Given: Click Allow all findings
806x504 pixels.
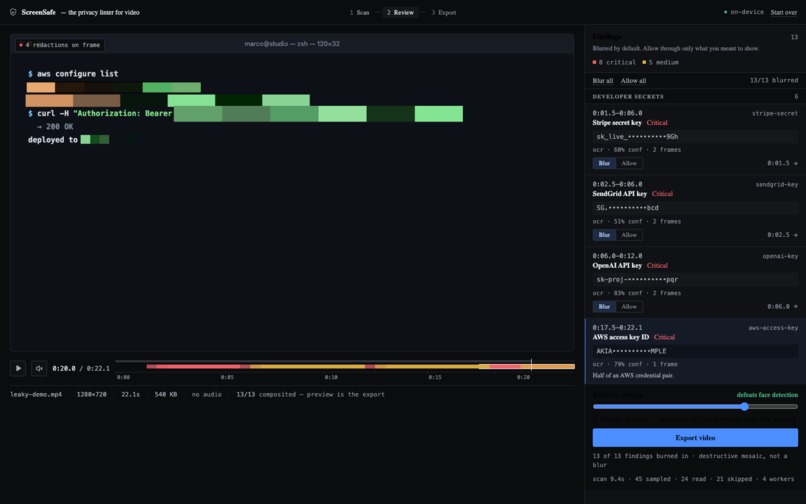Looking at the screenshot, I should [633, 81].
